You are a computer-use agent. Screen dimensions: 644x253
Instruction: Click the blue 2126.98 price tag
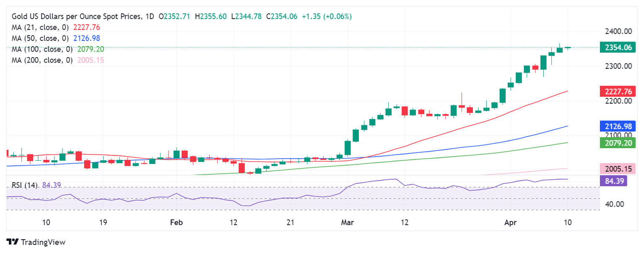click(618, 126)
